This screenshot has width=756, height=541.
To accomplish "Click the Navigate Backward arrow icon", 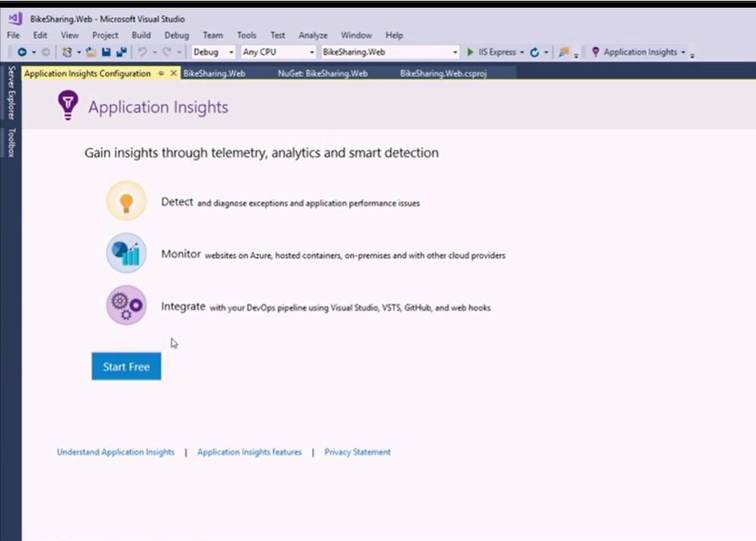I will (x=22, y=52).
